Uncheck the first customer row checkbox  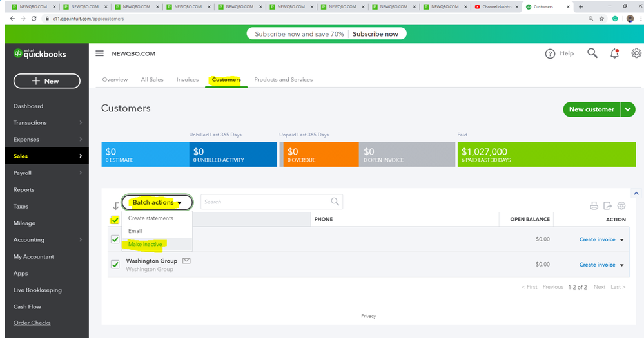115,239
